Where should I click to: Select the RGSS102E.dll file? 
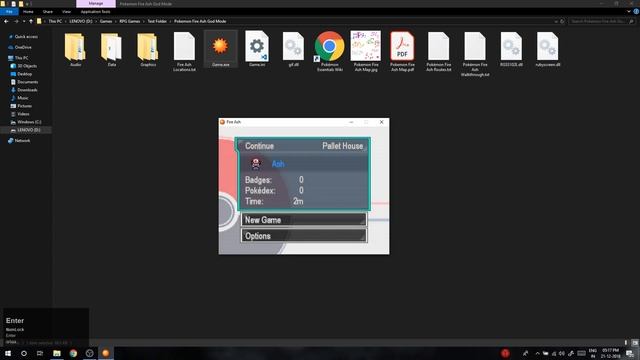click(x=511, y=49)
